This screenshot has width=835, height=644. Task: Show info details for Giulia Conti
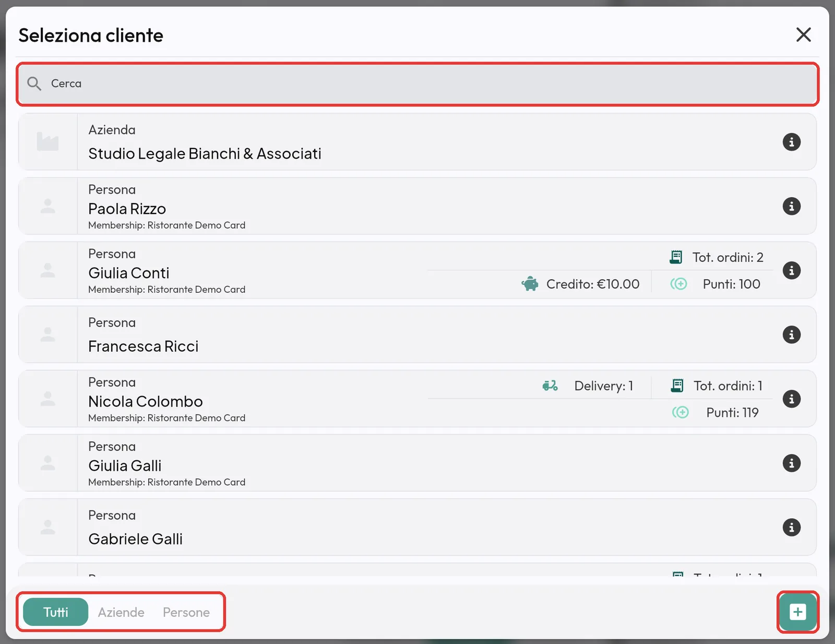click(x=791, y=270)
